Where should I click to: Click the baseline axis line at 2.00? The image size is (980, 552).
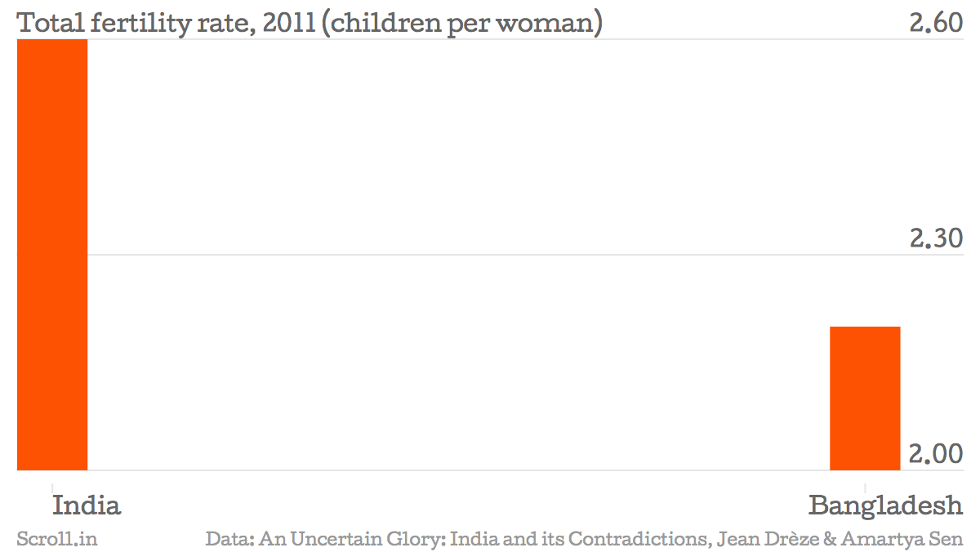(x=490, y=470)
